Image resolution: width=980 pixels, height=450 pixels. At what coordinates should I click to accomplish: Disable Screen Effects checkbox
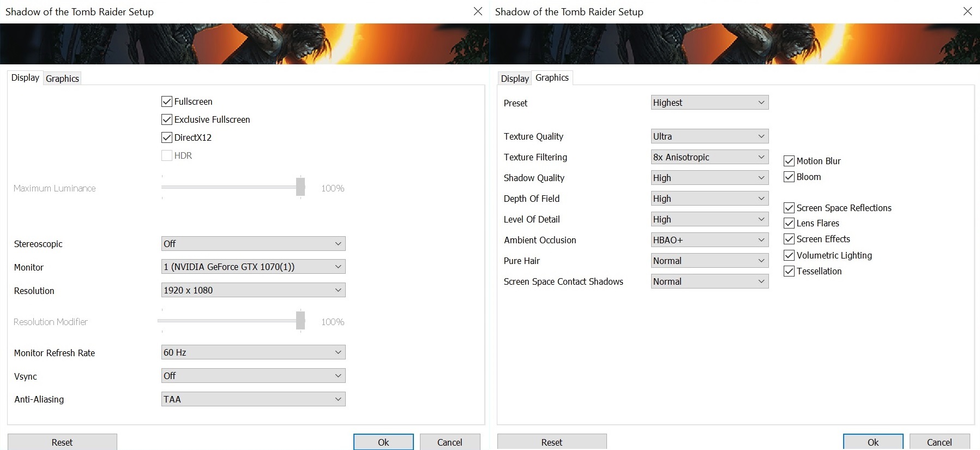789,239
